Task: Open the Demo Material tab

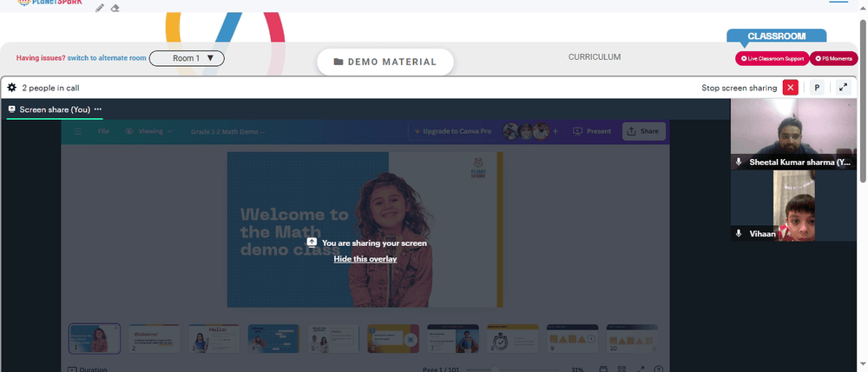Action: 385,62
